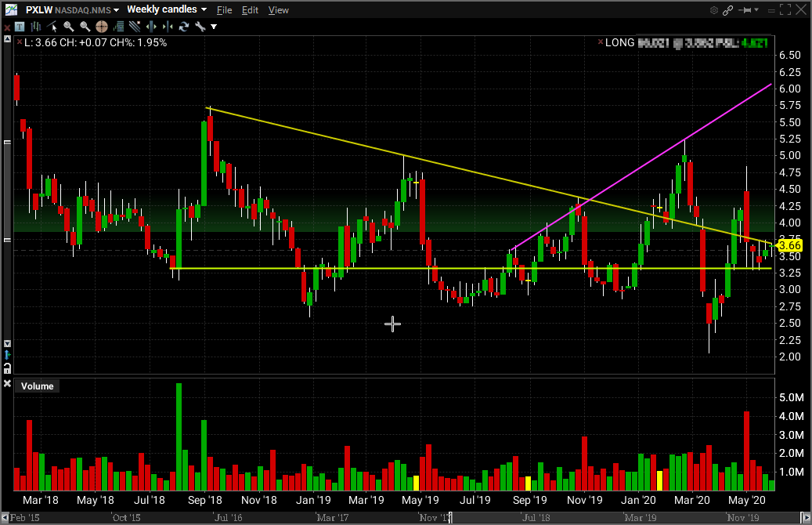812x525 pixels.
Task: Click the chart application logo icon
Action: tap(11, 9)
